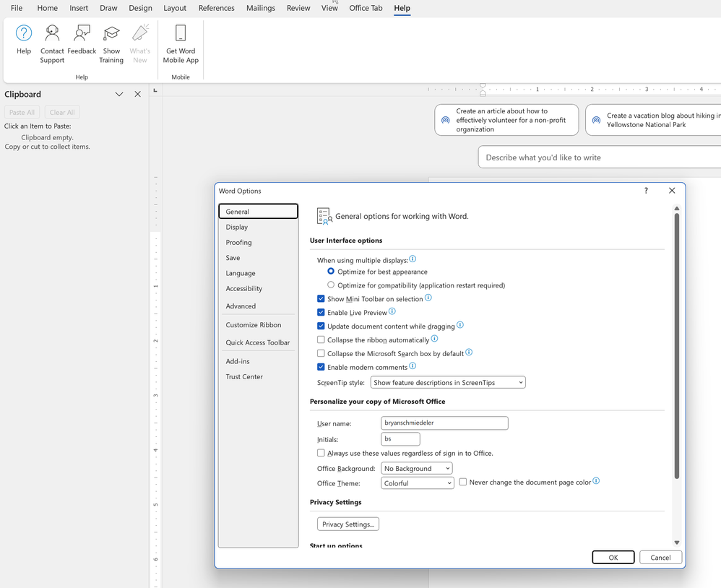Click the Help question mark icon in ribbon
The width and height of the screenshot is (721, 588).
pyautogui.click(x=24, y=33)
